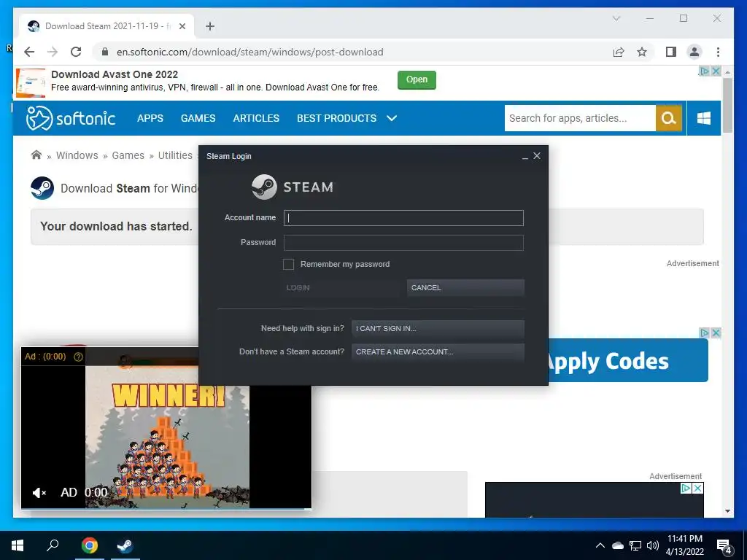
Task: Click the Password field
Action: coord(403,243)
